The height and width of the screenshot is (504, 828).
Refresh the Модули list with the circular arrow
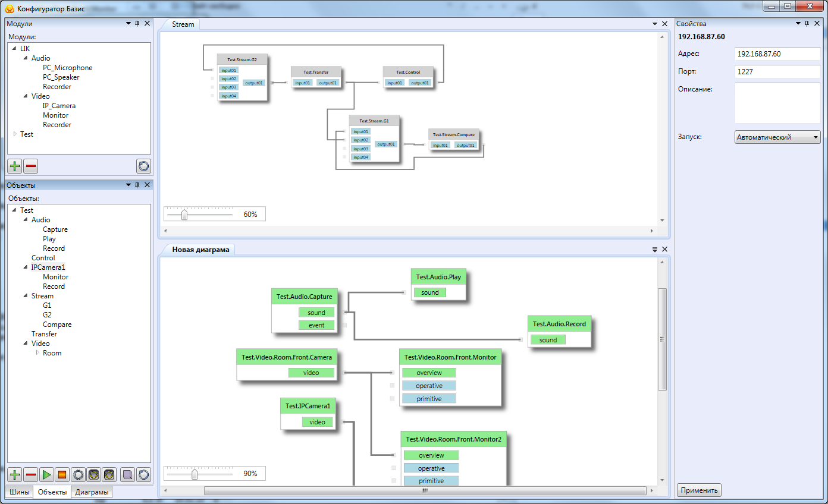pos(143,166)
